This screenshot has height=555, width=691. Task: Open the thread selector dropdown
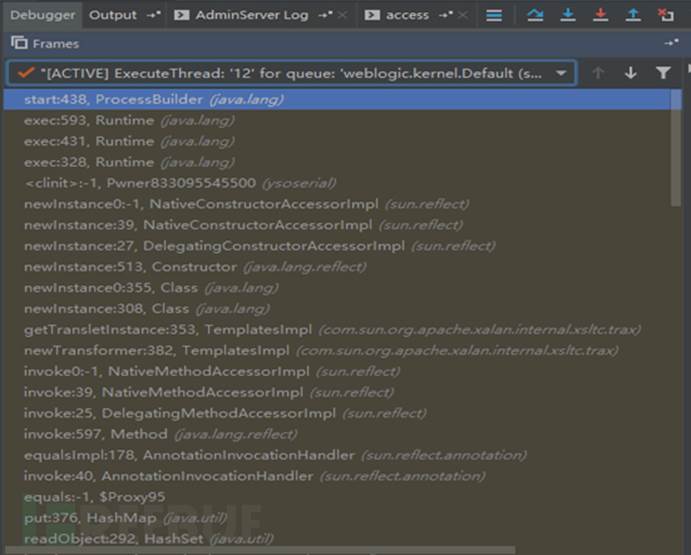[x=292, y=73]
